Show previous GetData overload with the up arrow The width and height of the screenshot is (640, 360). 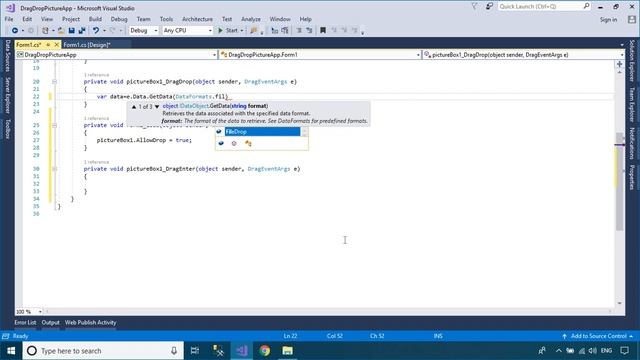tap(134, 107)
